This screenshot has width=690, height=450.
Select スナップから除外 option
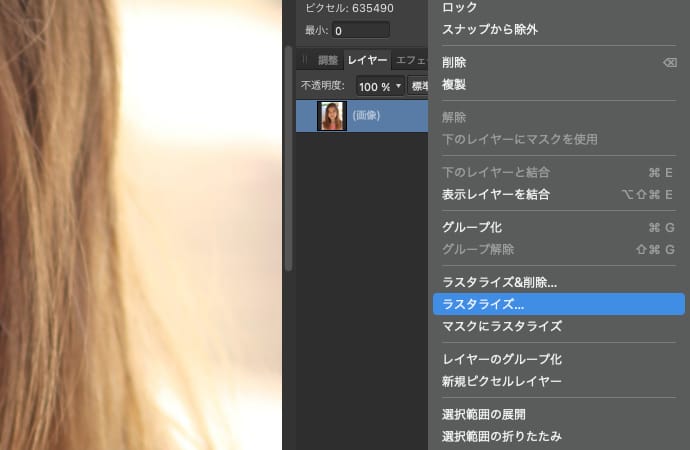coord(489,29)
